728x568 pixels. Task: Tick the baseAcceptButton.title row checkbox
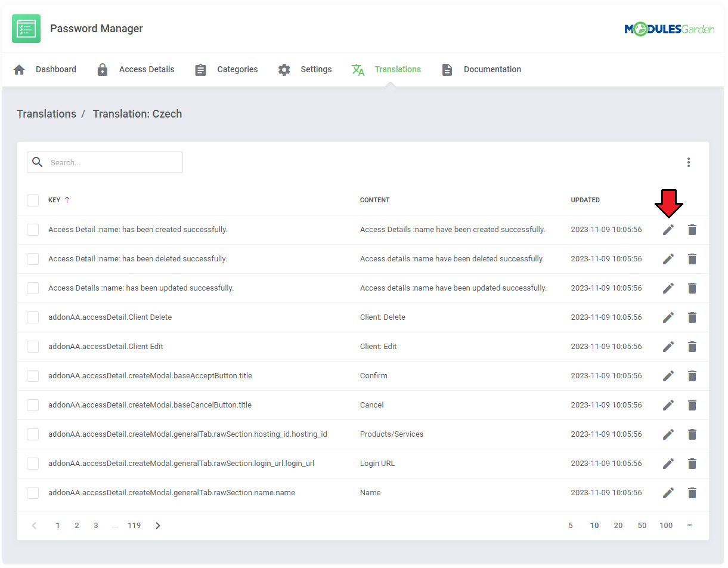point(33,376)
